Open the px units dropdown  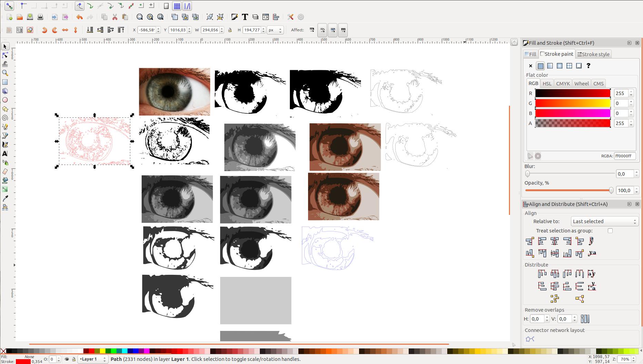click(x=275, y=30)
